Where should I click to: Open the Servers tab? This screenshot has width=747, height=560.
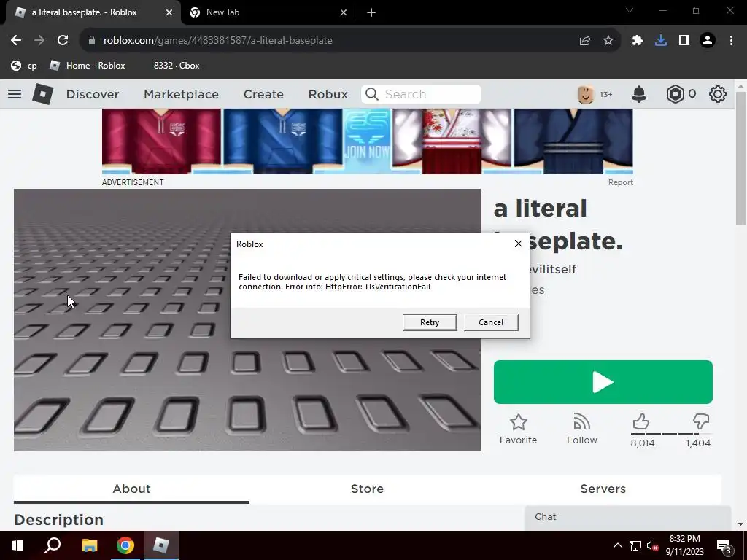click(x=603, y=489)
